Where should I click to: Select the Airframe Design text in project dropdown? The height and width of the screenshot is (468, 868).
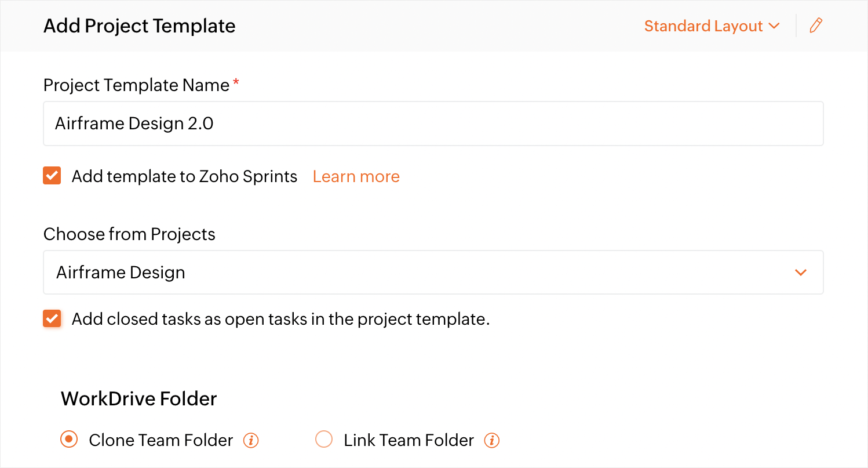coord(121,273)
